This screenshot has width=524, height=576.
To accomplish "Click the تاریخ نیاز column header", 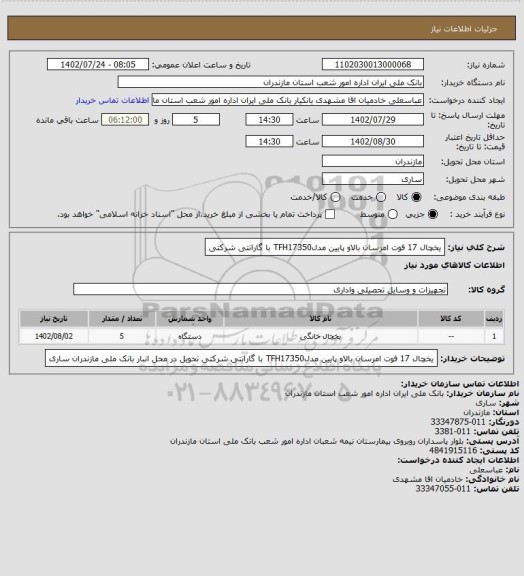I will pyautogui.click(x=54, y=318).
